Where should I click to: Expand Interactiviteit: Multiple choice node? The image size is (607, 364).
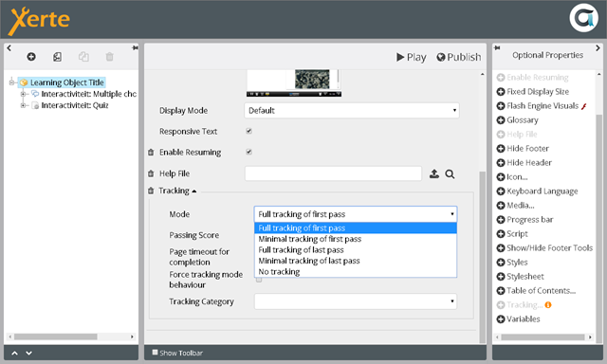coord(23,94)
